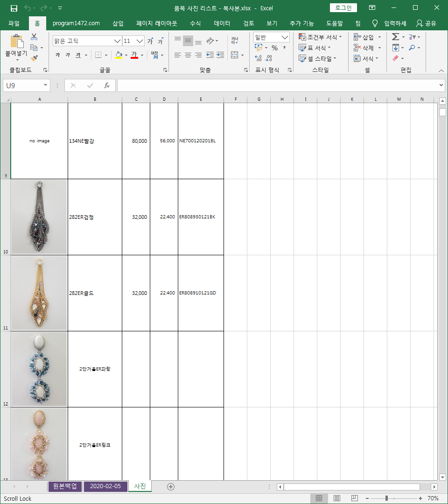This screenshot has width=448, height=504.
Task: Click the 로그인 button in title bar
Action: click(343, 8)
